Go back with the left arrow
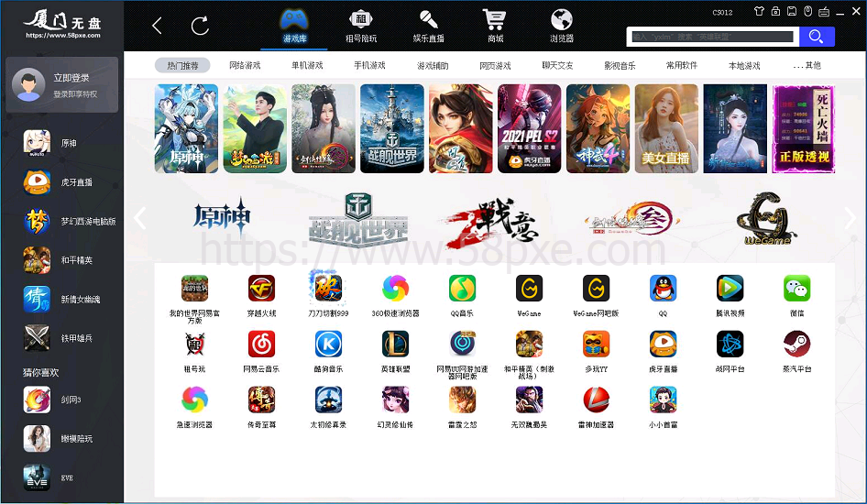Viewport: 867px width, 504px height. pos(157,26)
